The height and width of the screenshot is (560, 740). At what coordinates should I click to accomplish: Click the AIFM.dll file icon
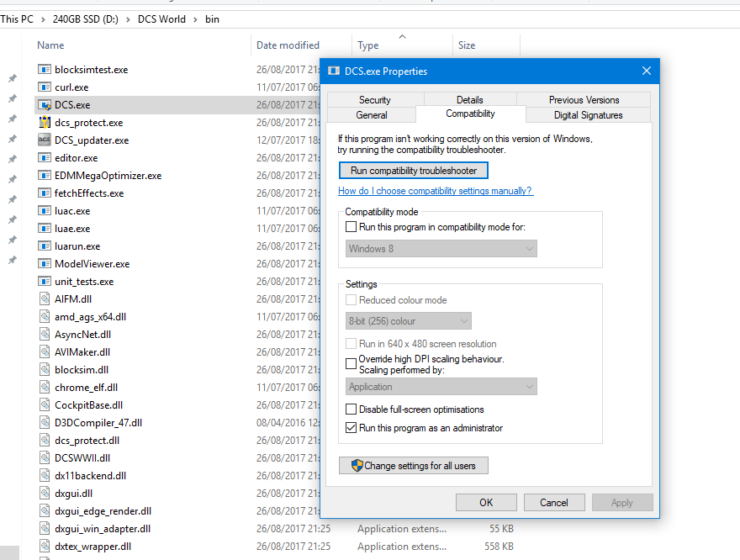click(45, 299)
